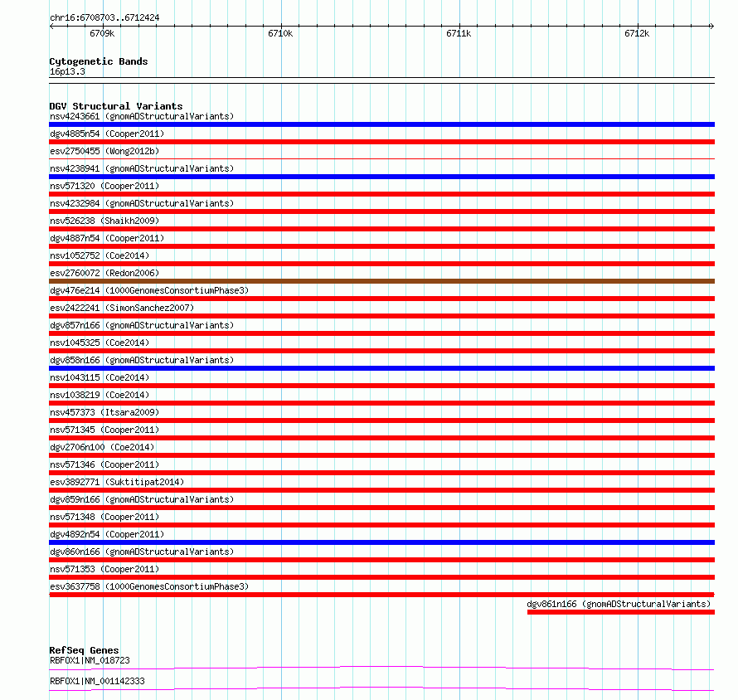Click nsv1043115 Coe2014 label
This screenshot has height=700, width=738.
click(100, 377)
